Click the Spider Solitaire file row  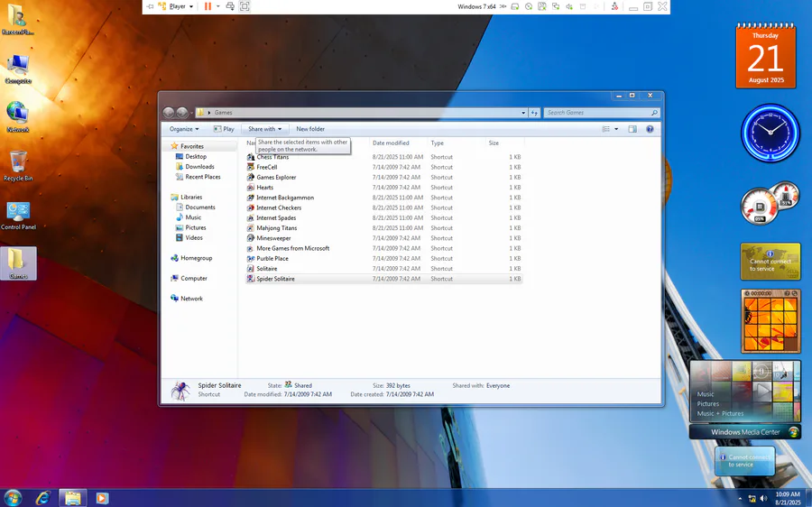383,279
